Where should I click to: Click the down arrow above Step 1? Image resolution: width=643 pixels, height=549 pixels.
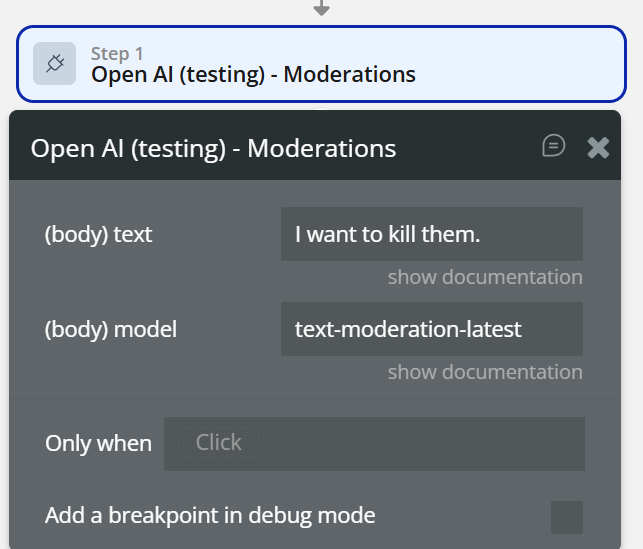pyautogui.click(x=321, y=8)
